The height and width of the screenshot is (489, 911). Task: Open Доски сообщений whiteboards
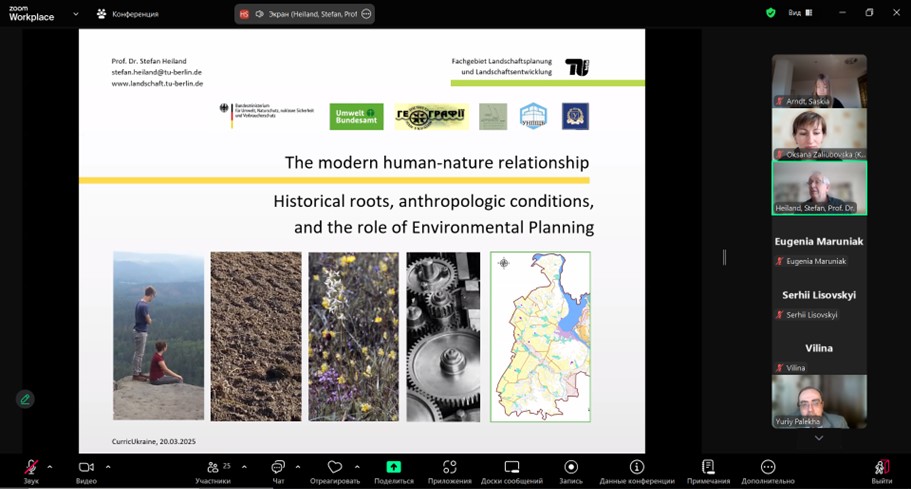(x=511, y=468)
